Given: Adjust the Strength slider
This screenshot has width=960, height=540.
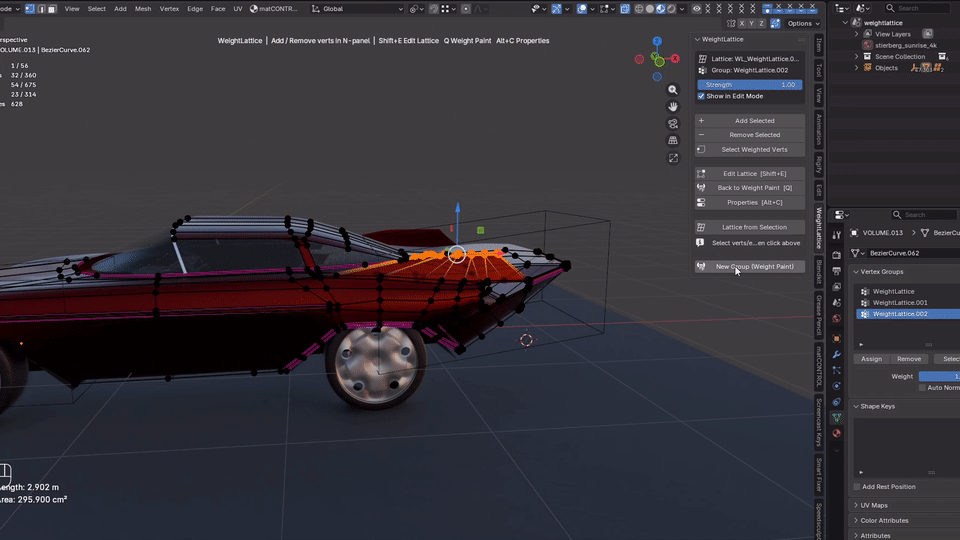Looking at the screenshot, I should (x=750, y=84).
